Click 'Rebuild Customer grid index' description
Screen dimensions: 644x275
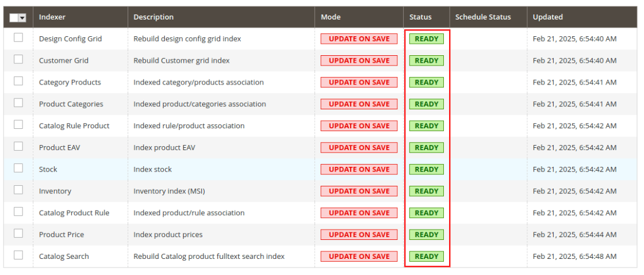tap(182, 60)
